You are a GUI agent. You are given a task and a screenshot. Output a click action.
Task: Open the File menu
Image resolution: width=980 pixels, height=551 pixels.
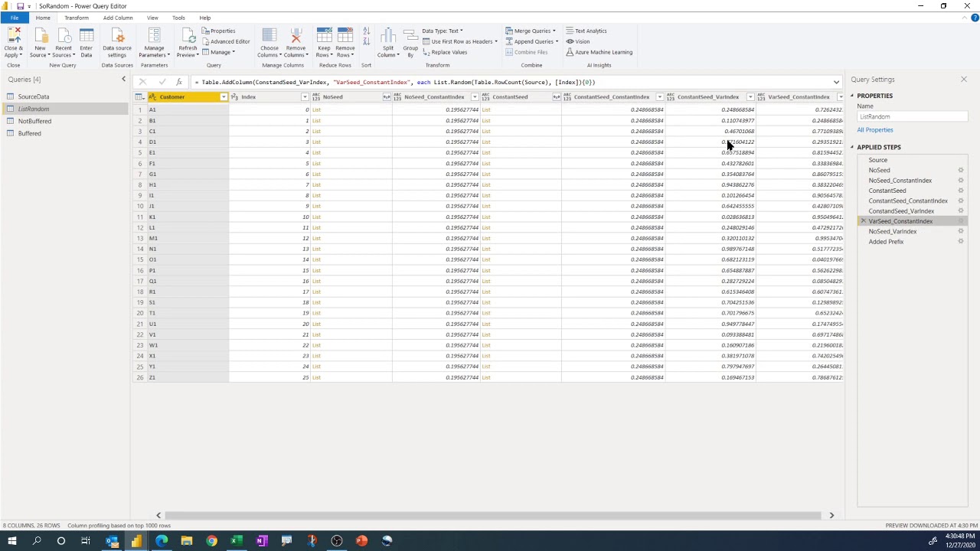[x=15, y=18]
